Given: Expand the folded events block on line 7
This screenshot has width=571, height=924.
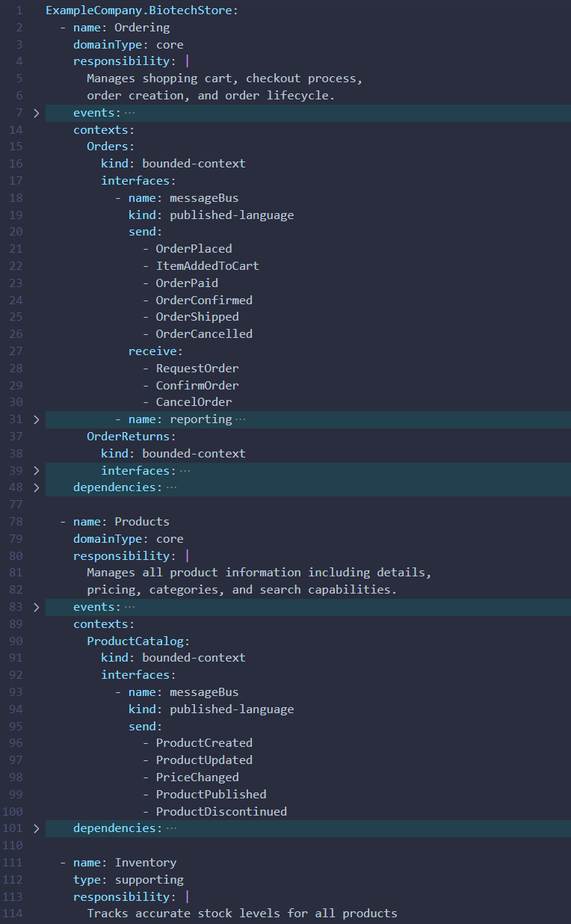Looking at the screenshot, I should point(36,113).
